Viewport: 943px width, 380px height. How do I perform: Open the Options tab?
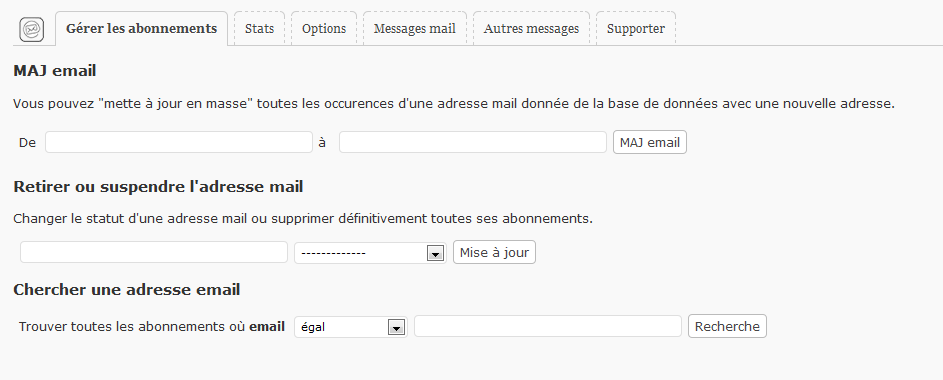point(324,28)
